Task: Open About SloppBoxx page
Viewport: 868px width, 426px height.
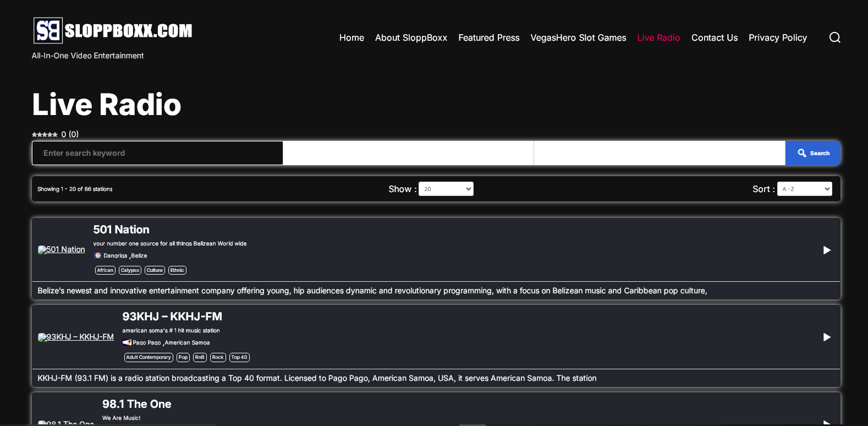Action: (x=411, y=37)
